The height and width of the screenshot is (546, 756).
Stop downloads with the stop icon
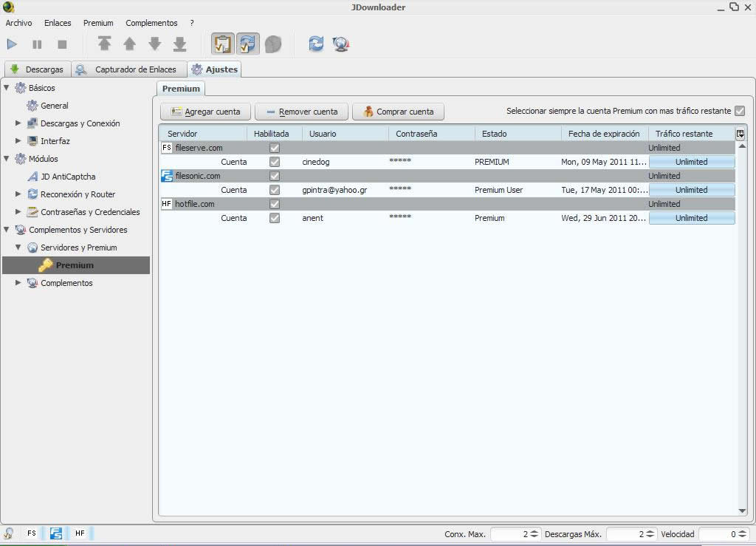coord(62,44)
